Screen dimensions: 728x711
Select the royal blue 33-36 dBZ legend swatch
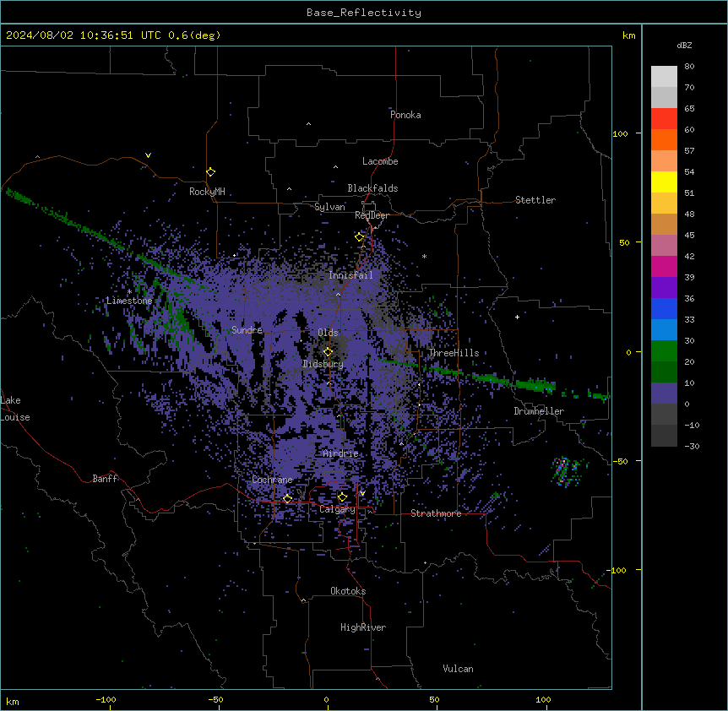pyautogui.click(x=664, y=308)
